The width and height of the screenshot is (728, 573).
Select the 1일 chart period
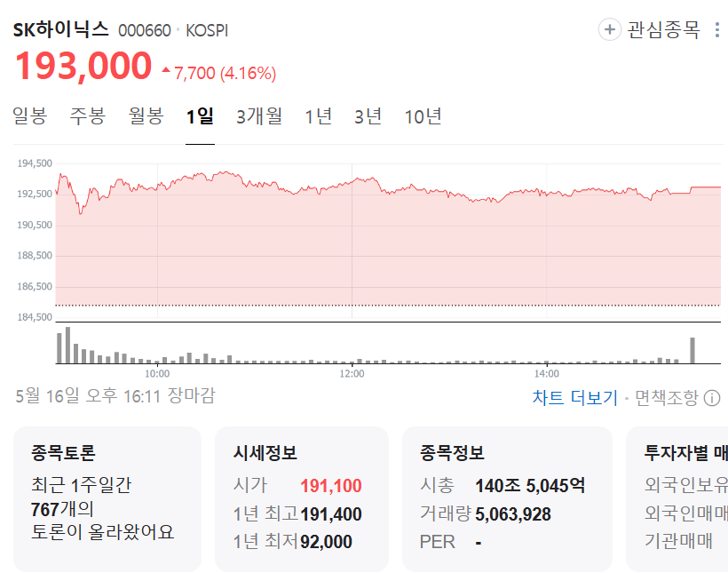200,116
